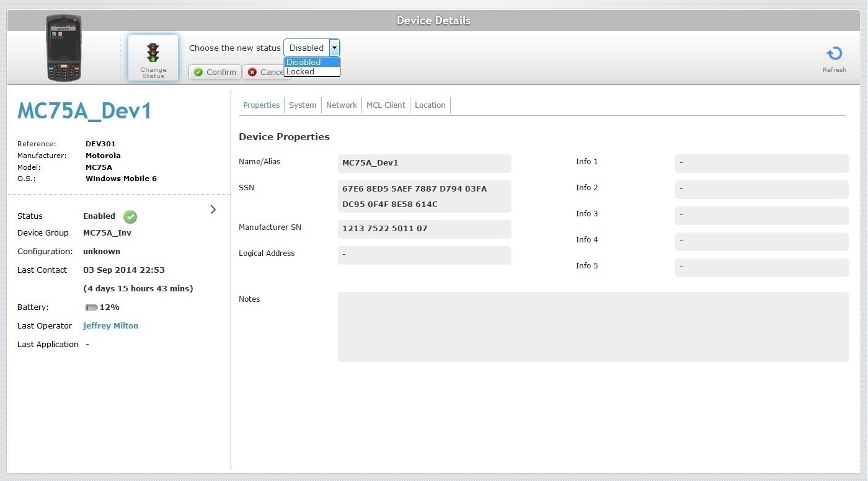Screen dimensions: 868x481
Task: Click the Device Properties heading
Action: [x=284, y=137]
